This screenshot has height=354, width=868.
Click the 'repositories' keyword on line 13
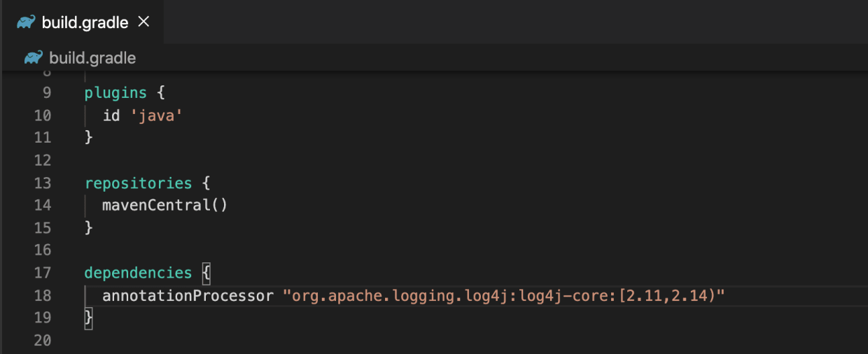click(x=138, y=183)
